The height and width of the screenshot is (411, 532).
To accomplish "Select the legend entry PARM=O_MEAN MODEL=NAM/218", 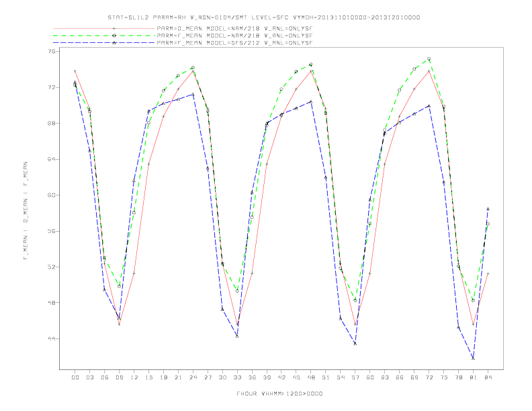I will click(234, 28).
